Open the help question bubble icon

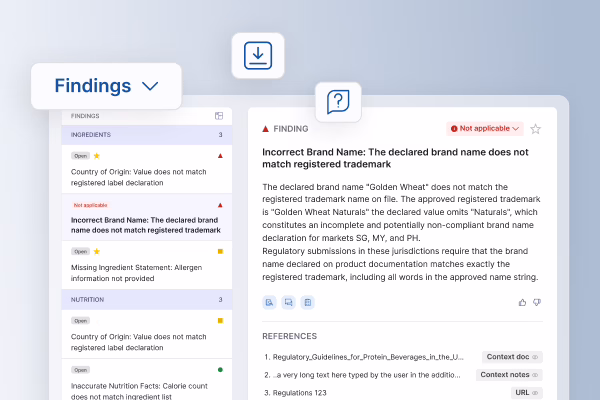point(338,102)
